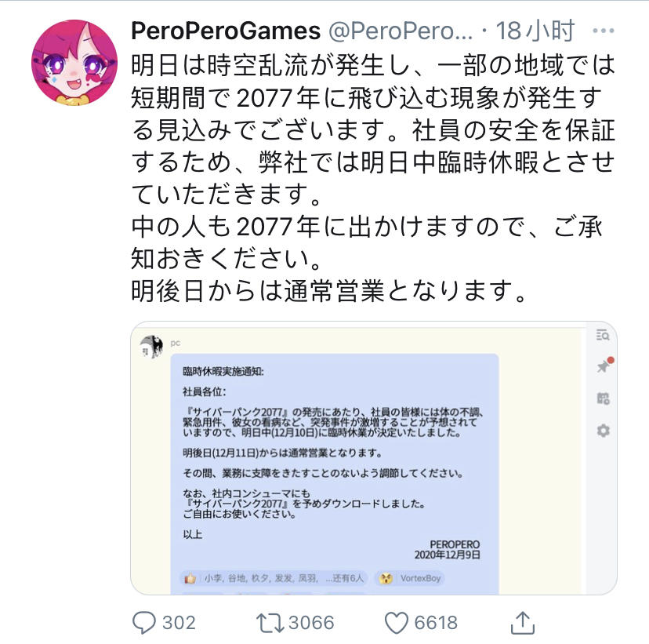Open the PeroPeroGames display name link
Viewport: 649px width, 644px height.
tap(226, 32)
